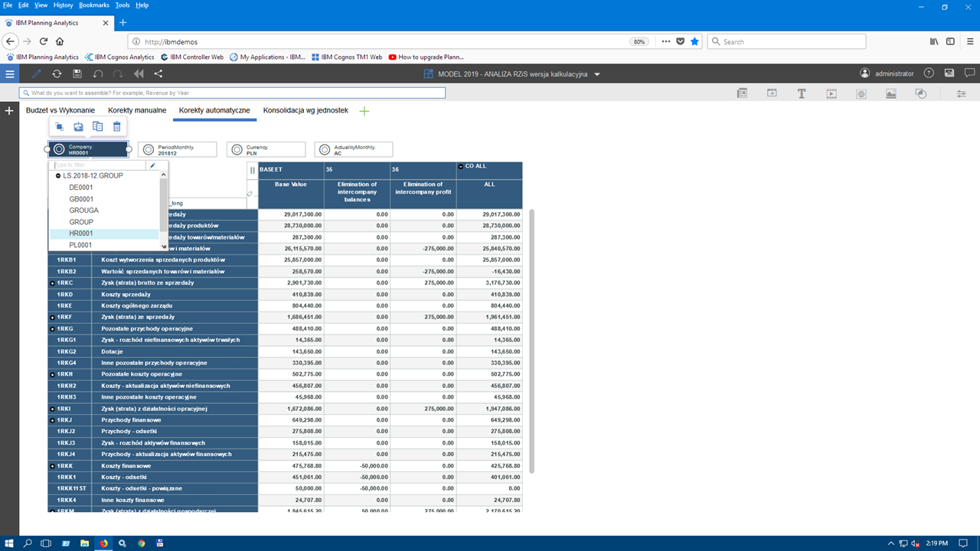This screenshot has width=980, height=551.
Task: Duplicate the Company selector widget
Action: pyautogui.click(x=97, y=126)
